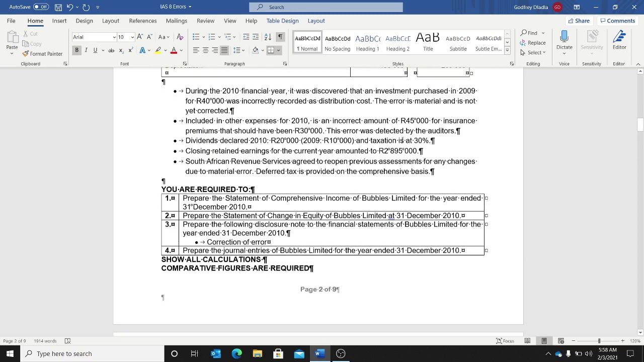This screenshot has width=644, height=362.
Task: Open the Select dropdown in Editing
Action: pyautogui.click(x=533, y=52)
